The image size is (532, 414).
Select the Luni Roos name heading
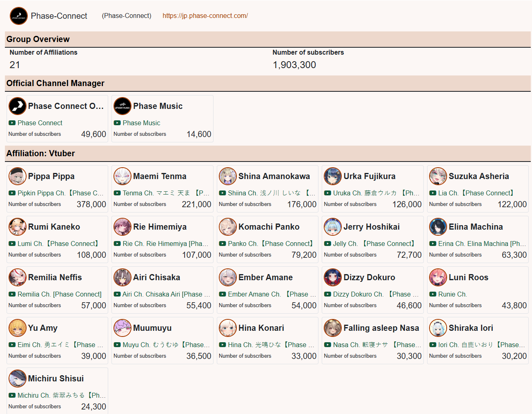pyautogui.click(x=469, y=277)
